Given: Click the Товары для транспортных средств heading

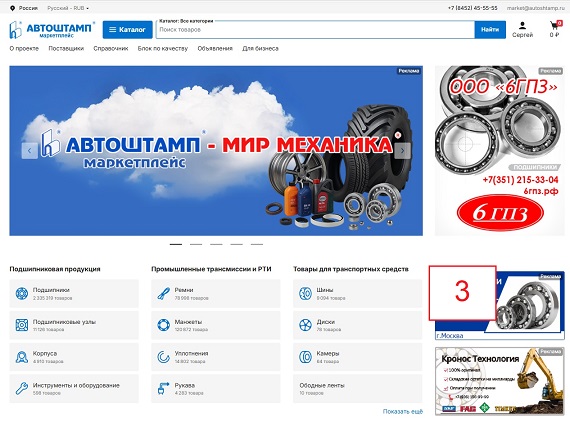Looking at the screenshot, I should click(x=351, y=269).
